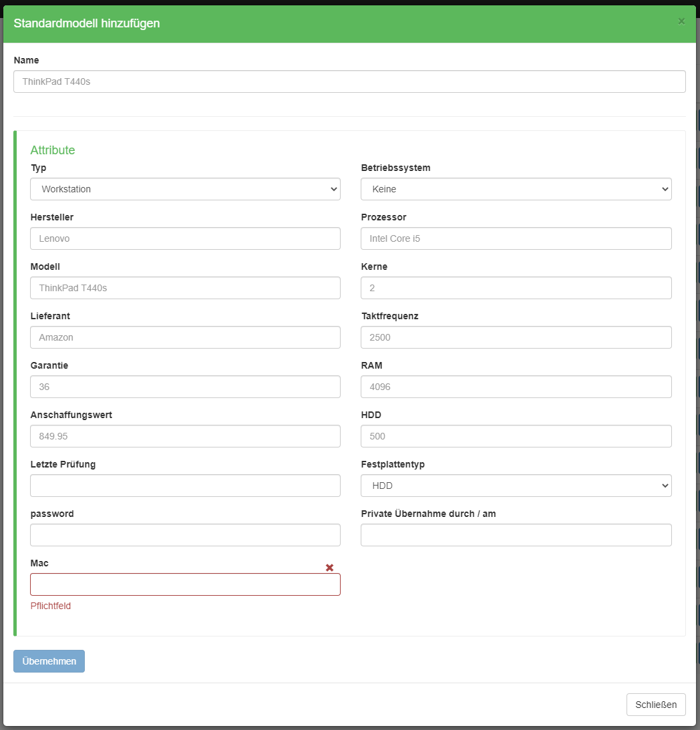Click the Taktfrequenz input box
Image resolution: width=700 pixels, height=730 pixels.
[516, 337]
